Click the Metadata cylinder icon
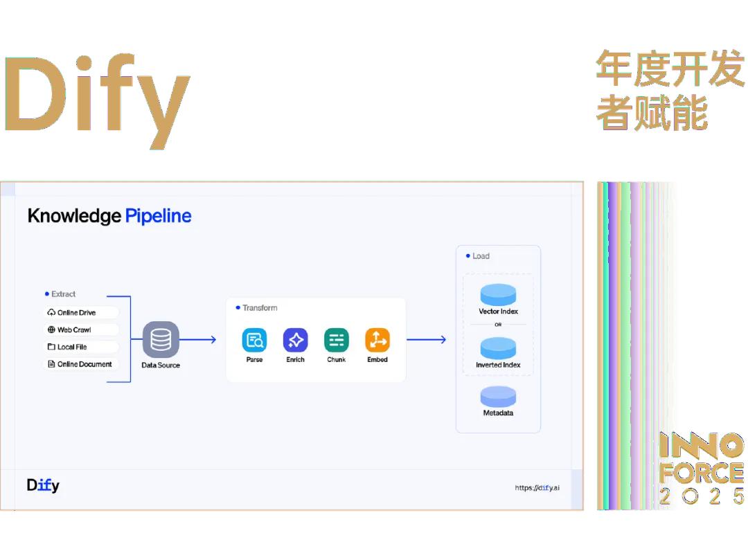 498,397
